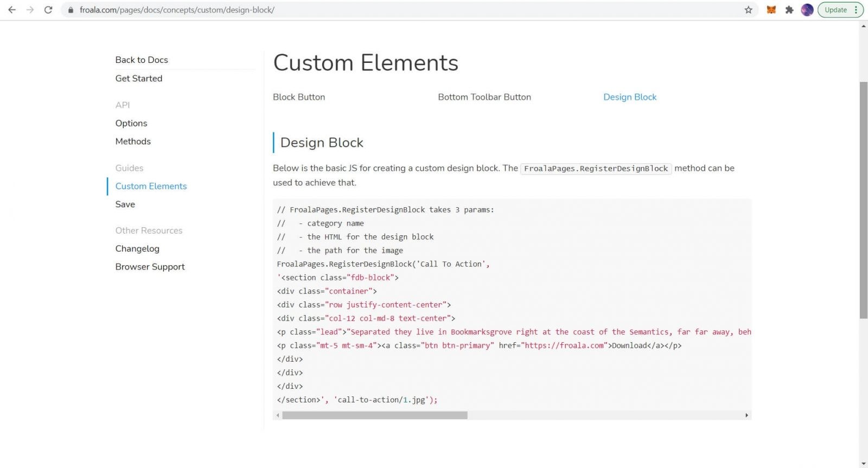The image size is (868, 468).
Task: Go to Back to Docs link
Action: pyautogui.click(x=142, y=60)
